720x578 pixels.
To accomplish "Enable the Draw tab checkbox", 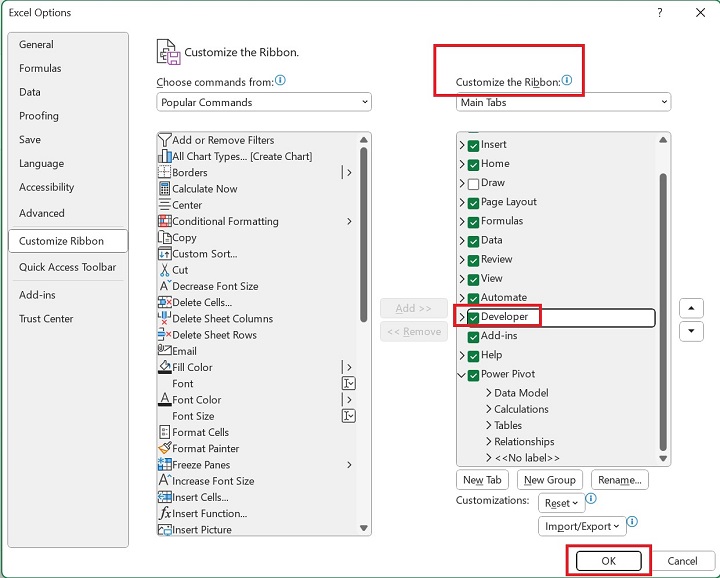I will tap(474, 184).
